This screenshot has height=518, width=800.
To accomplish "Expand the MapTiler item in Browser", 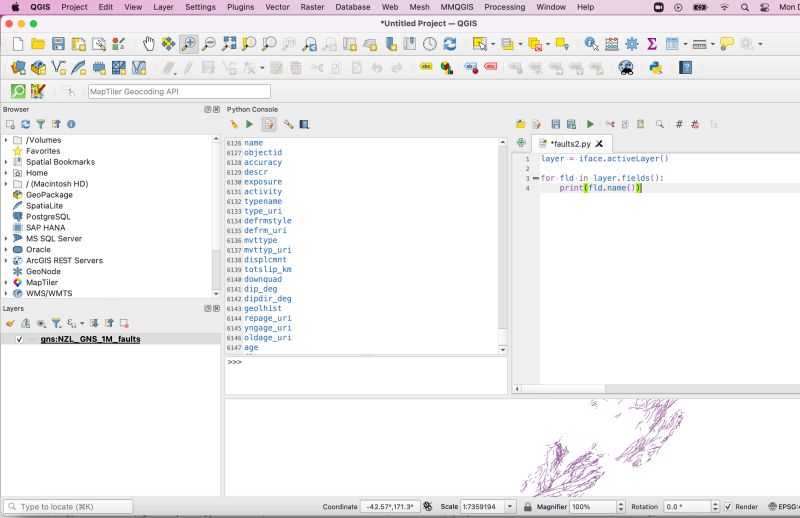I will point(6,282).
